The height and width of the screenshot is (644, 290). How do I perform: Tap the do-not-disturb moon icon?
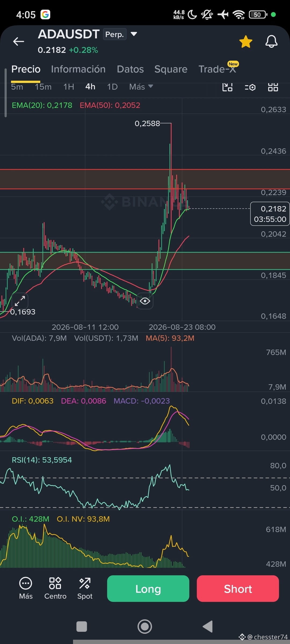pyautogui.click(x=192, y=14)
